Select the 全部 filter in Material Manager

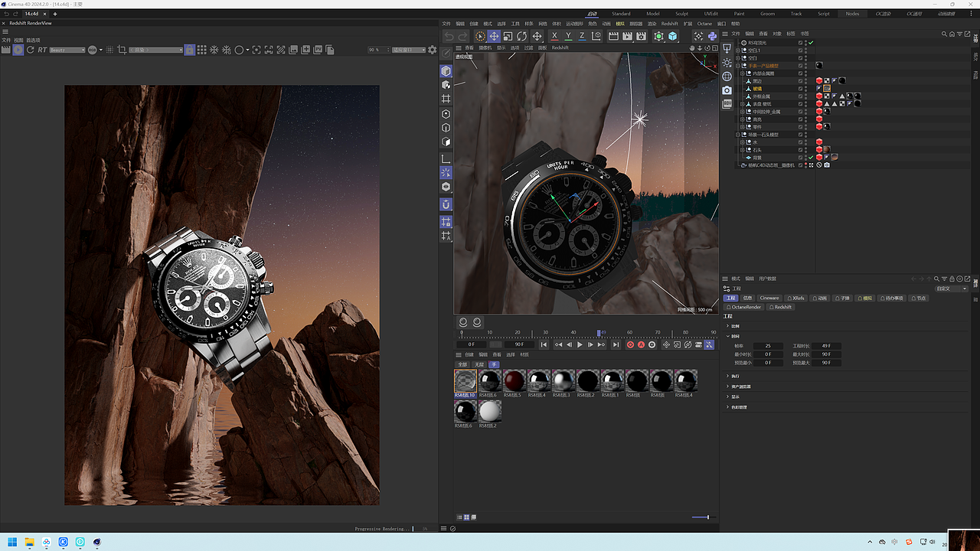point(462,364)
